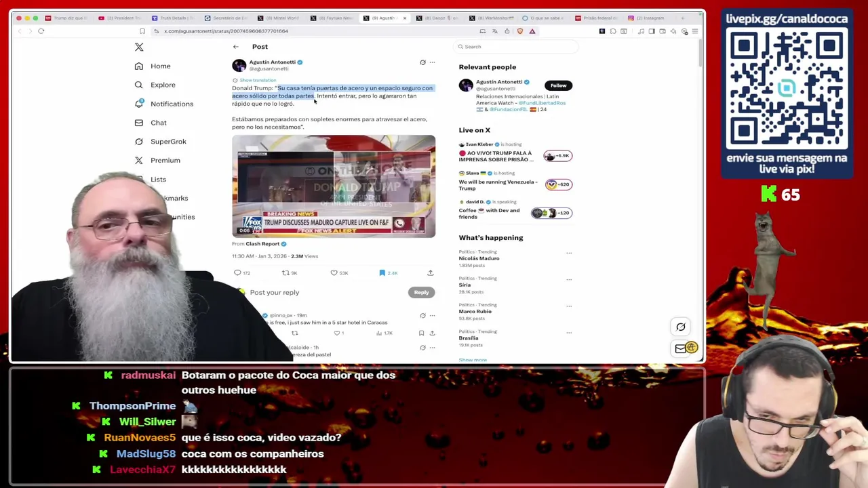Click the browser back arrow
The width and height of the screenshot is (868, 488).
point(19,31)
